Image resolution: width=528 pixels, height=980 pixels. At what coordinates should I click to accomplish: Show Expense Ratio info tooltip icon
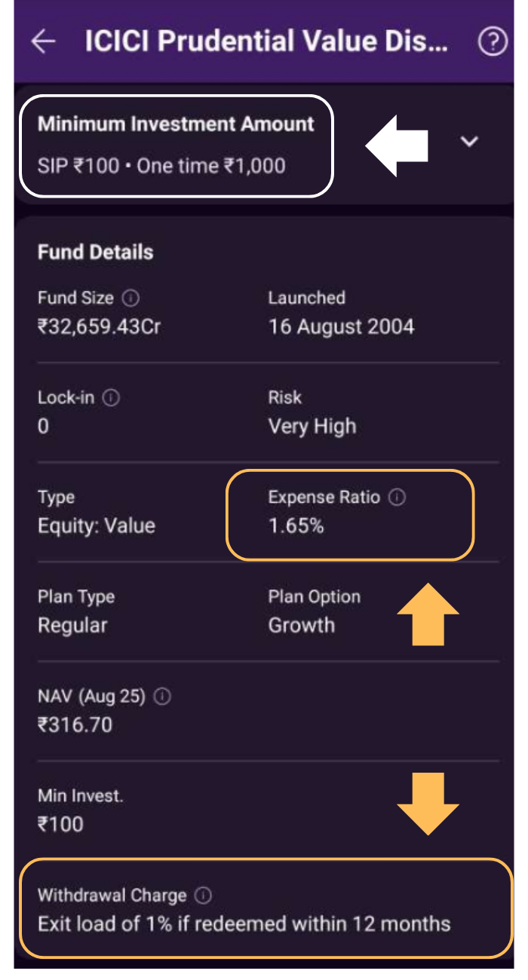click(x=397, y=498)
